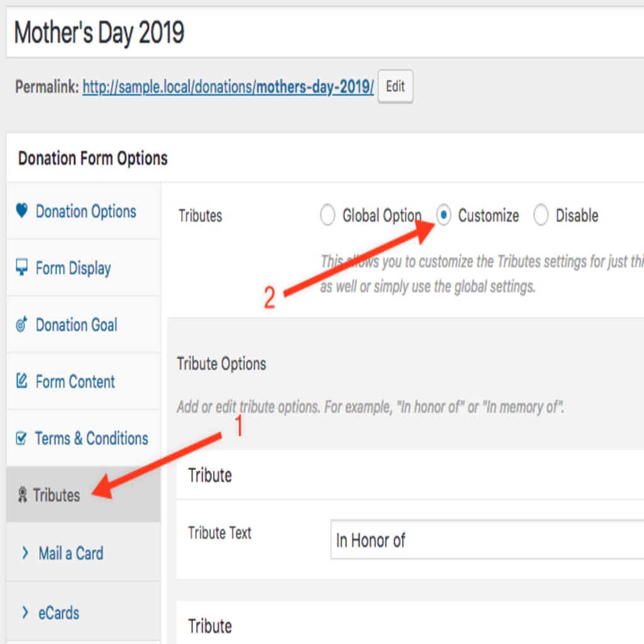Click the checkmark icon beside Terms & Conditions
The width and height of the screenshot is (644, 644).
pos(22,438)
